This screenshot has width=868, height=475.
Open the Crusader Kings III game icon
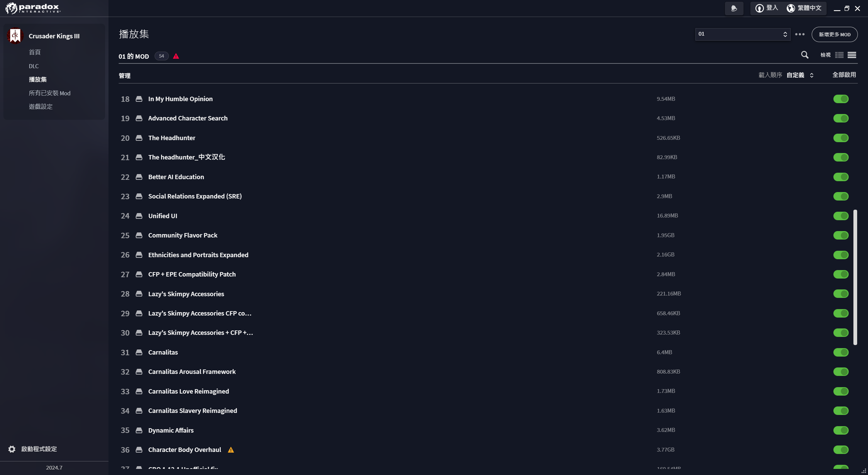coord(15,36)
